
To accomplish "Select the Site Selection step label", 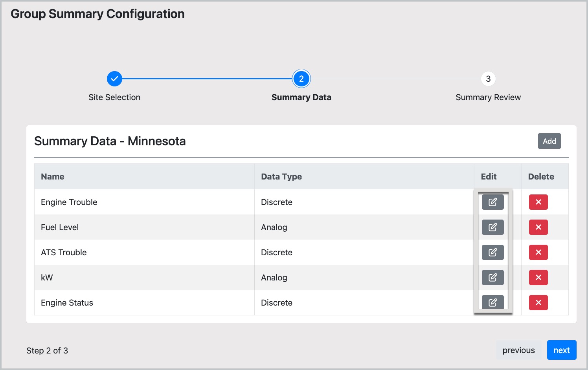I will pyautogui.click(x=114, y=97).
